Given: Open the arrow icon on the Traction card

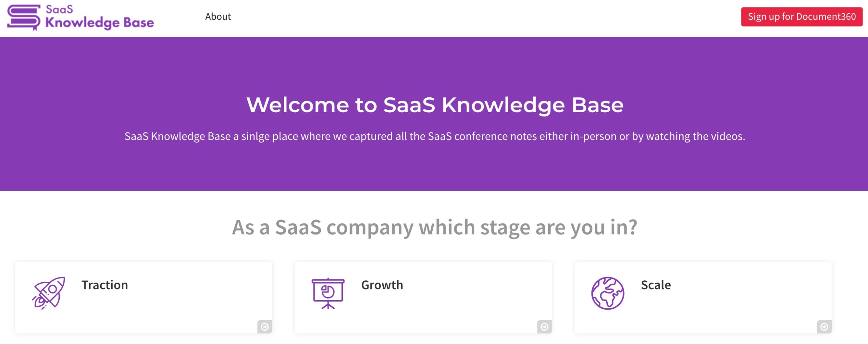Looking at the screenshot, I should click(x=265, y=327).
